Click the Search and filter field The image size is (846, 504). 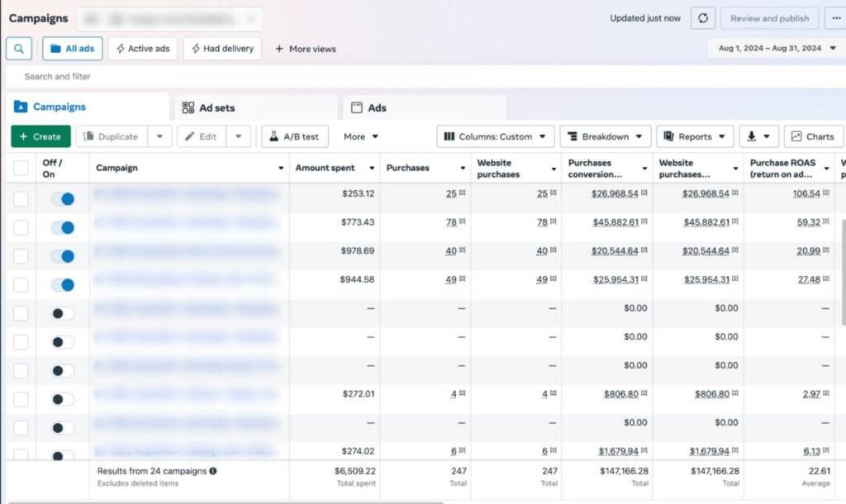(426, 77)
